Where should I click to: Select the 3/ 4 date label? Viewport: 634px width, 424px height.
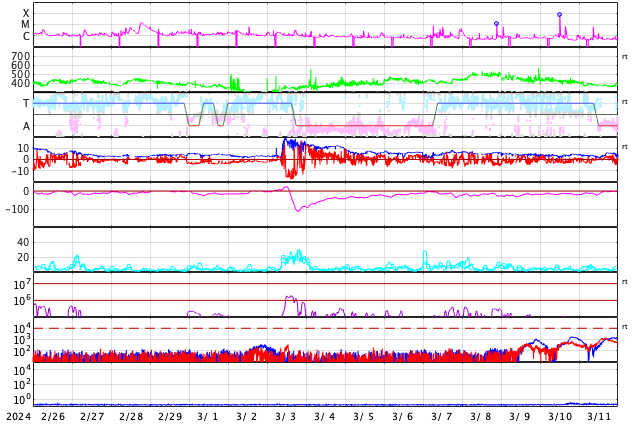[x=325, y=416]
